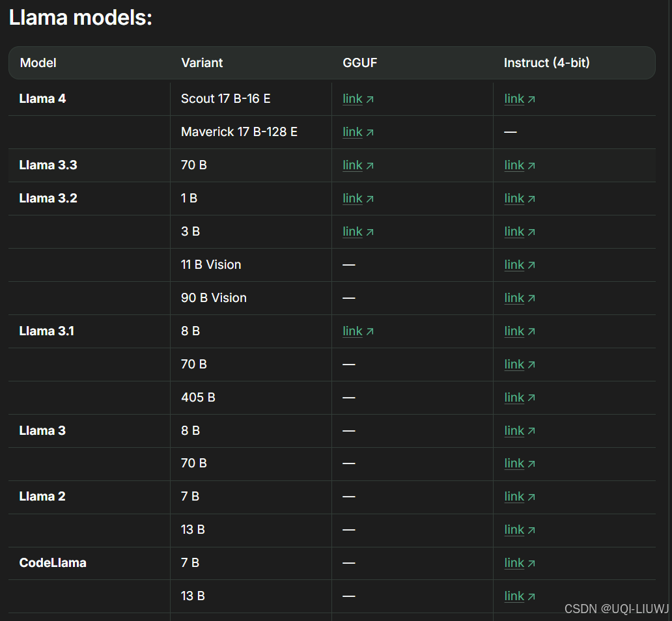Open Instruct link for Llama 3.1 8 B
Image resolution: width=672 pixels, height=621 pixels.
point(520,331)
